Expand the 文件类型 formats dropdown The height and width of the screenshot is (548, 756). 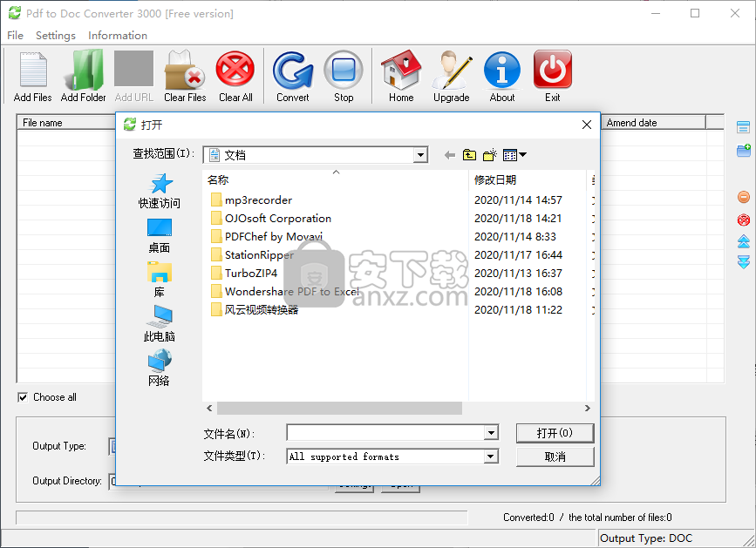tap(491, 456)
